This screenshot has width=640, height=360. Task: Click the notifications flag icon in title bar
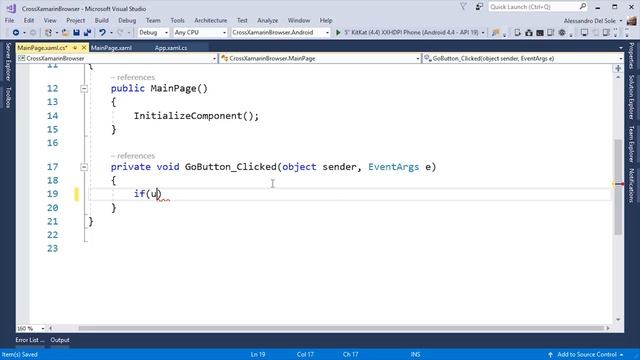(463, 7)
